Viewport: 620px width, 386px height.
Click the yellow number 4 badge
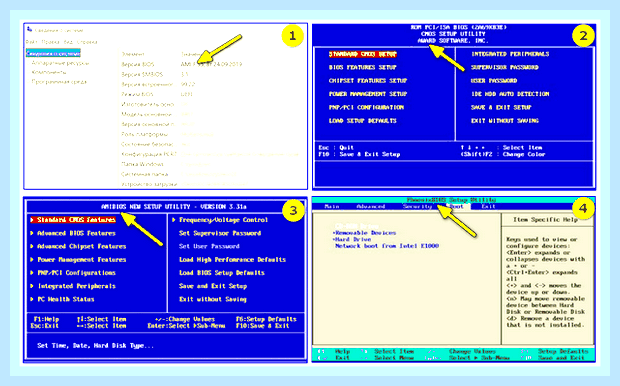point(583,208)
